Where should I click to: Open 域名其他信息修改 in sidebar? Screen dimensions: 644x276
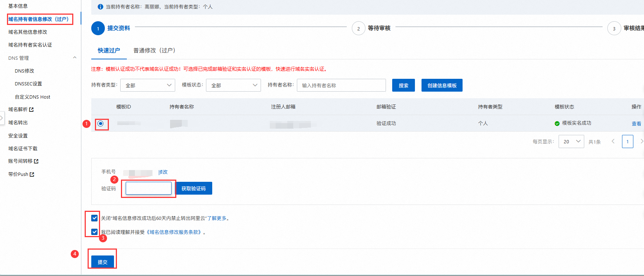click(28, 32)
